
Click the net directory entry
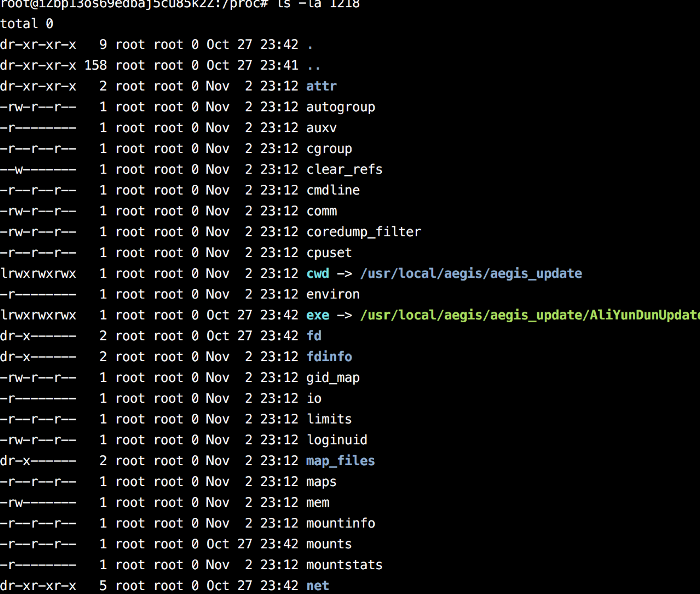[317, 585]
